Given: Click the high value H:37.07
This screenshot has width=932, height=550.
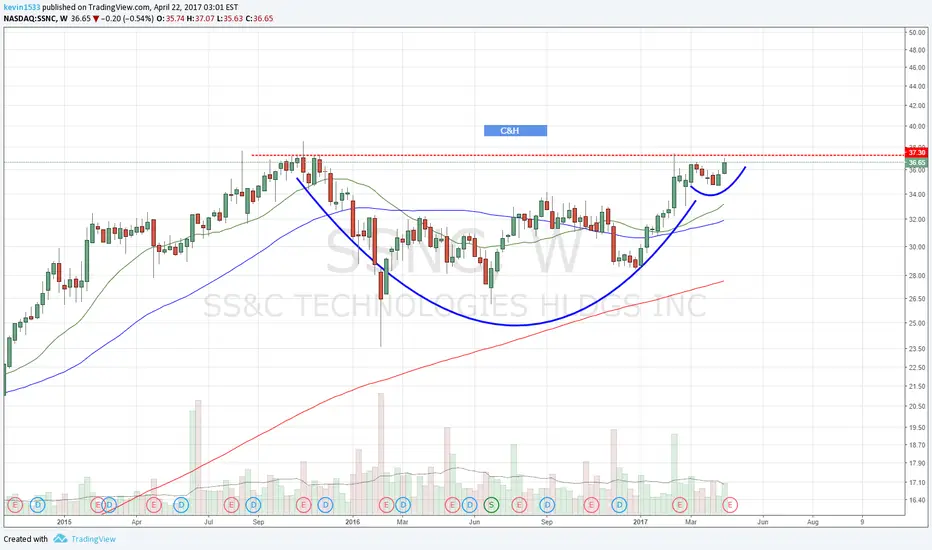Looking at the screenshot, I should [199, 18].
